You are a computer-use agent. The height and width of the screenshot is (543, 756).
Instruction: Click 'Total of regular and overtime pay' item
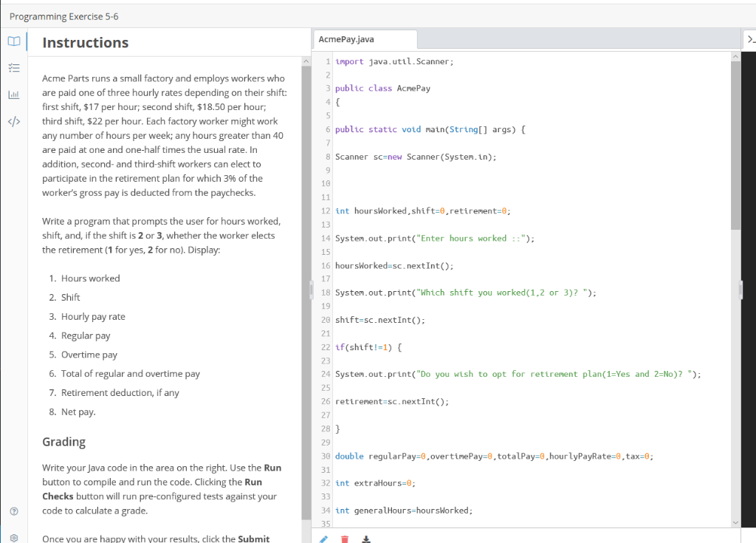[x=130, y=374]
